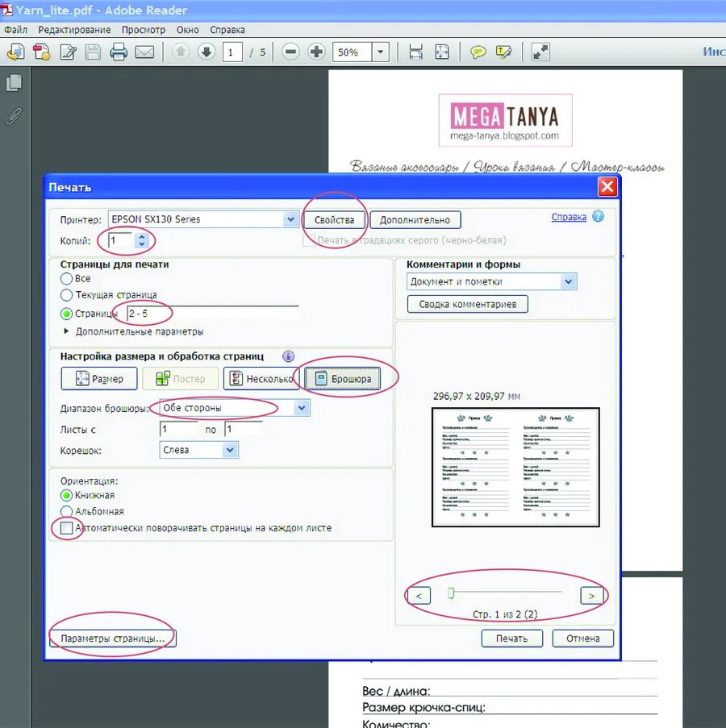
Task: Click the Свойства button
Action: pyautogui.click(x=334, y=220)
